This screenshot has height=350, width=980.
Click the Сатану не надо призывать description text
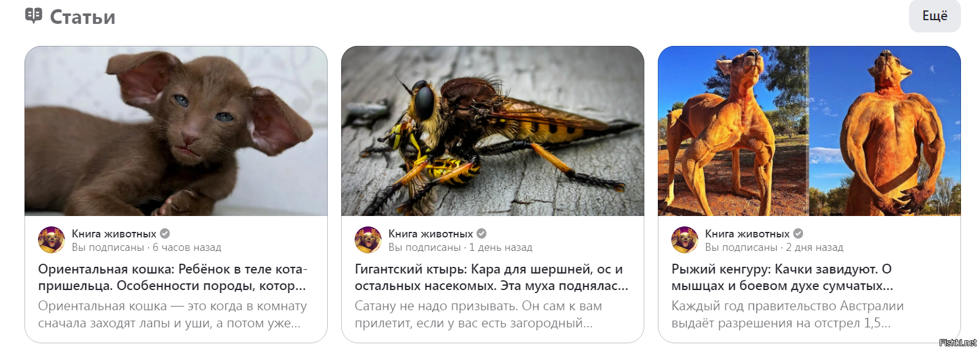[478, 315]
